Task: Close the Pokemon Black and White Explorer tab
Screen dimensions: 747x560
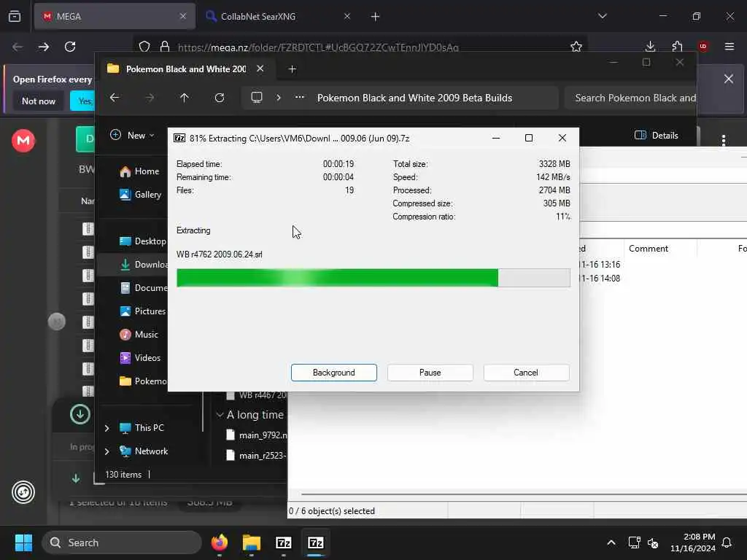Action: pyautogui.click(x=260, y=69)
